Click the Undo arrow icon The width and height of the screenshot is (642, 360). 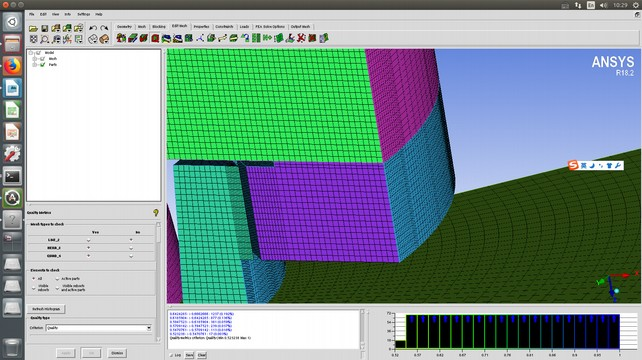93,28
